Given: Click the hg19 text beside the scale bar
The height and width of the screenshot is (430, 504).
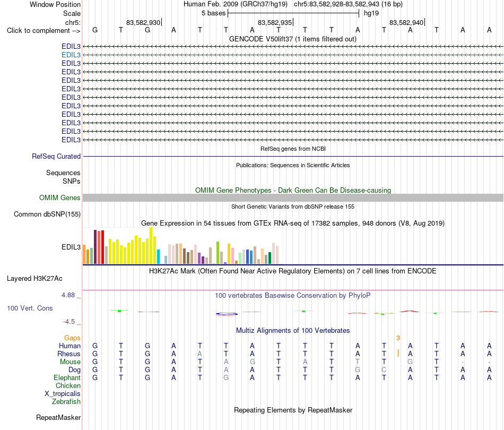Looking at the screenshot, I should tap(371, 13).
